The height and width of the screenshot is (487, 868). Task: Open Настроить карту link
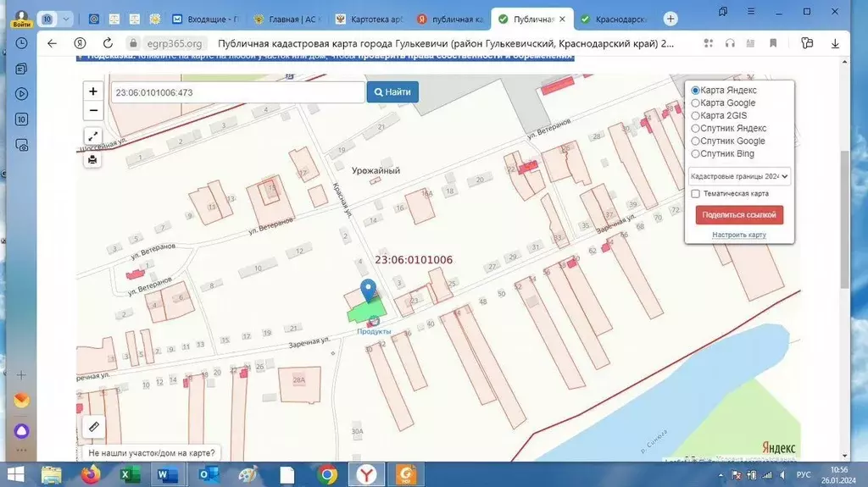tap(739, 235)
